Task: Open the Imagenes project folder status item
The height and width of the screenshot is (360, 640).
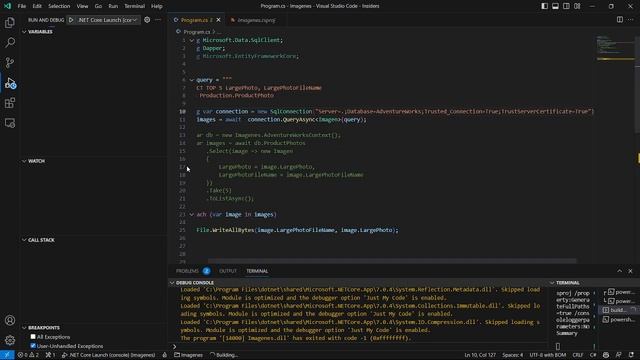Action: [188, 355]
